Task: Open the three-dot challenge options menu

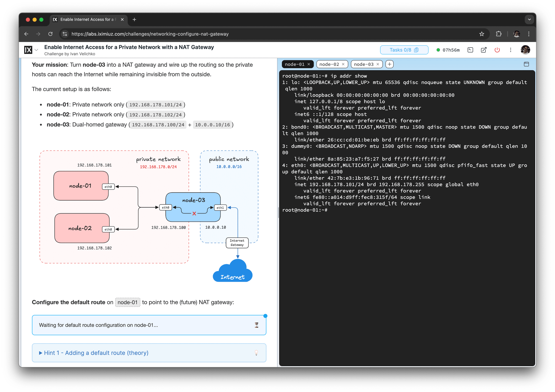Action: pyautogui.click(x=511, y=50)
